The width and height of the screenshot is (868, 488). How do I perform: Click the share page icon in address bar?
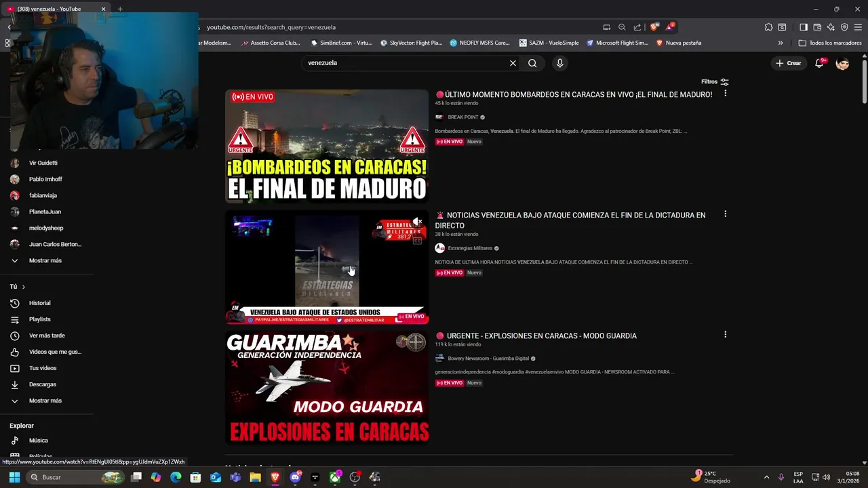637,27
